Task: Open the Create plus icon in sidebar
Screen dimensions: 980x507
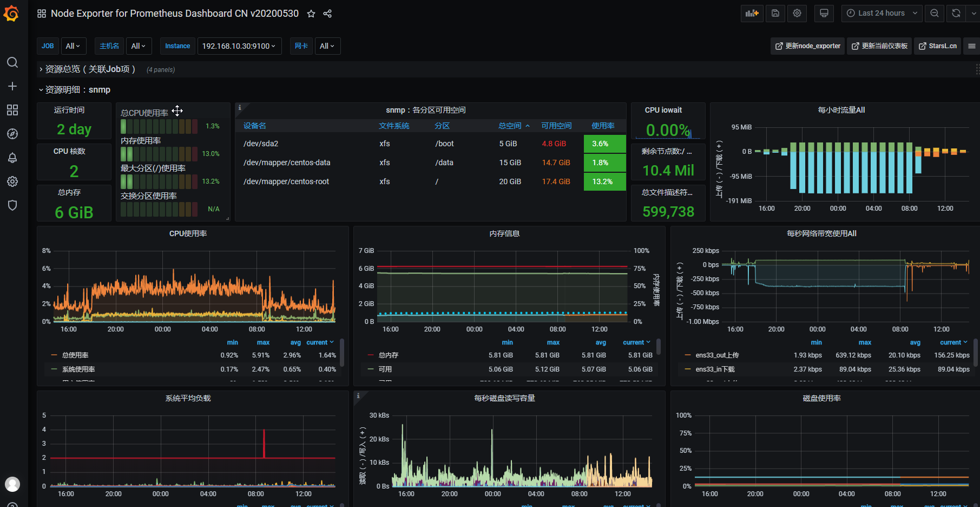Action: pyautogui.click(x=12, y=86)
